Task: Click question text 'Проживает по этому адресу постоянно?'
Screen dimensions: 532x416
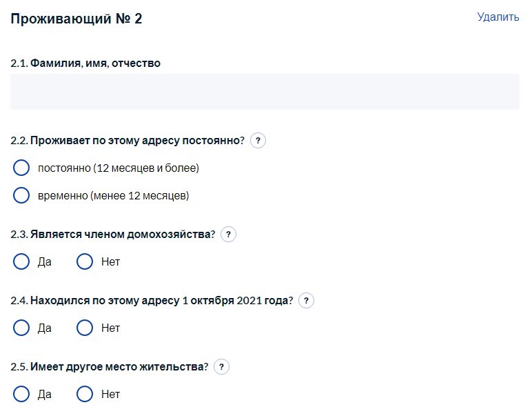Action: click(x=137, y=141)
